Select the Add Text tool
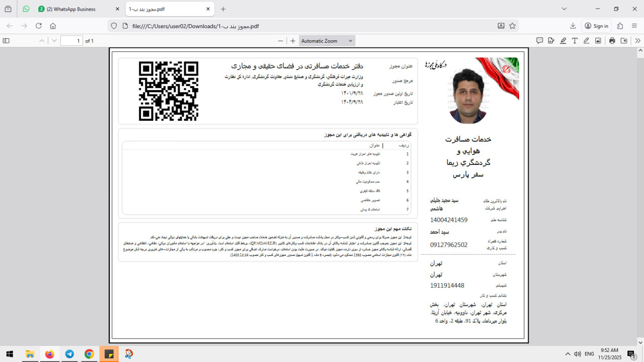Viewport: 644px width, 362px height. point(575,41)
